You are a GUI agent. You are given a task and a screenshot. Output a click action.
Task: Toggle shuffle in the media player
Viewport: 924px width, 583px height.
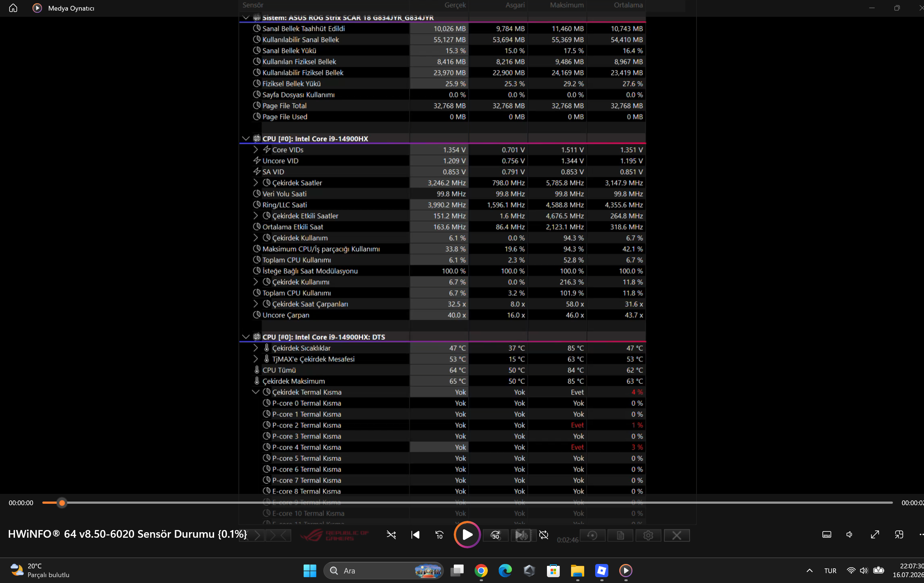(391, 535)
